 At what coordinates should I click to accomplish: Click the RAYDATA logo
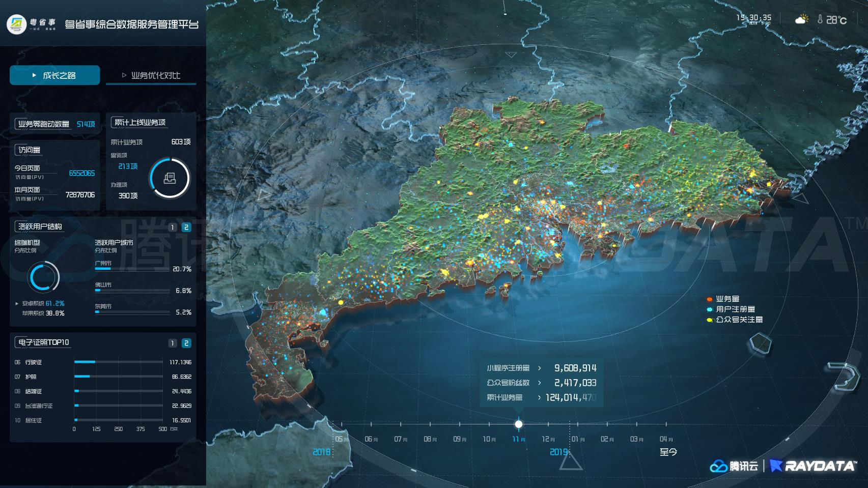click(x=813, y=466)
